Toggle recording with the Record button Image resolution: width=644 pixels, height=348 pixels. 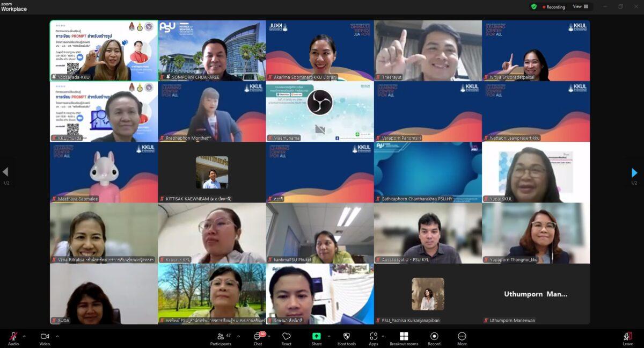[434, 338]
